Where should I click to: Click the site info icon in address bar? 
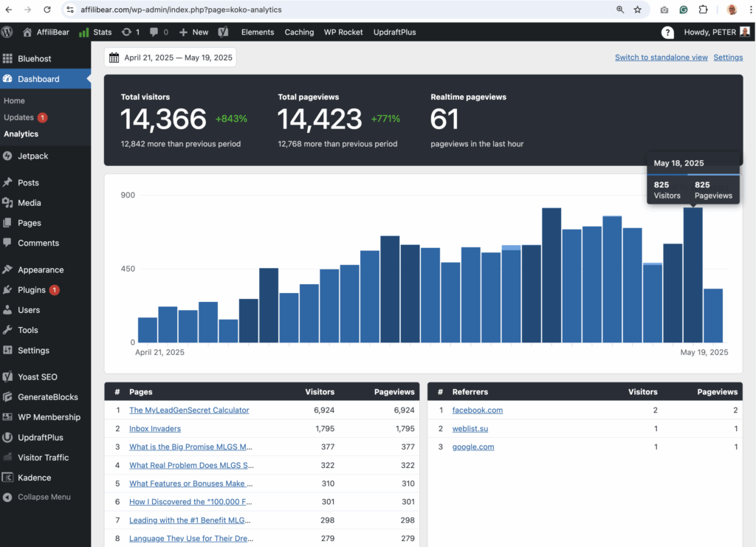point(70,10)
